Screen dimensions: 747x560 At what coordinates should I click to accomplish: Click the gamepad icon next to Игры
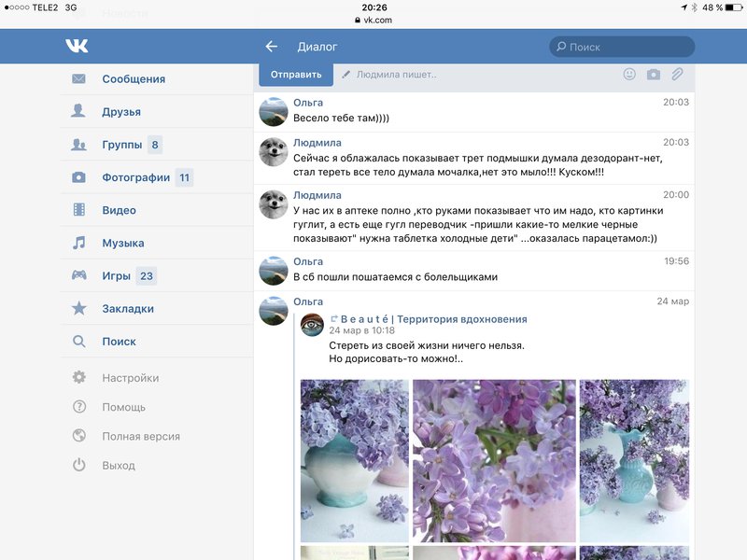[79, 274]
